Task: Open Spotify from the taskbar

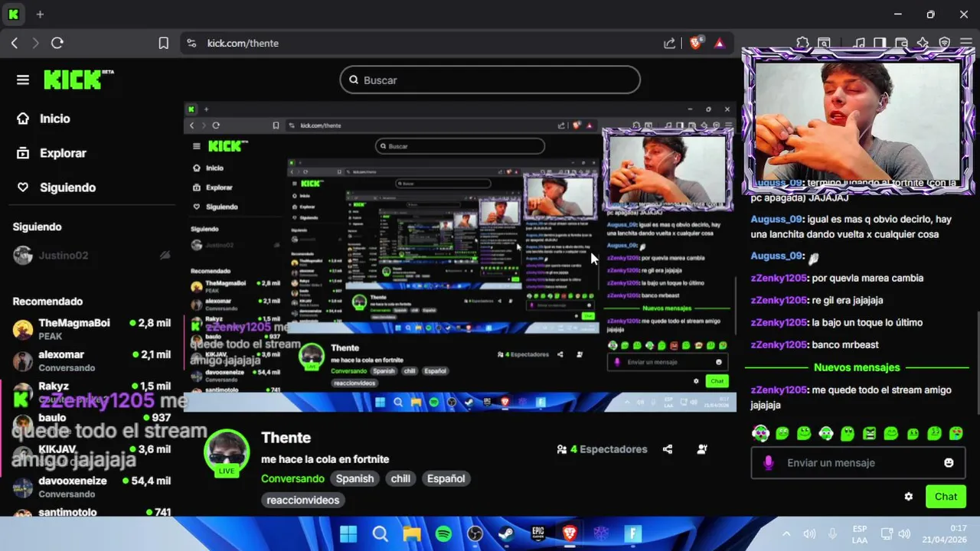Action: [443, 533]
